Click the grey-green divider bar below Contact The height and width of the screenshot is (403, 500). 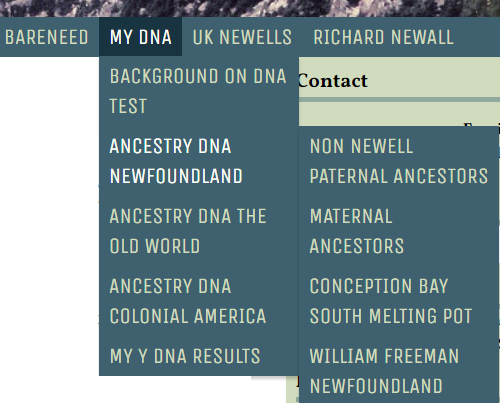[399, 100]
